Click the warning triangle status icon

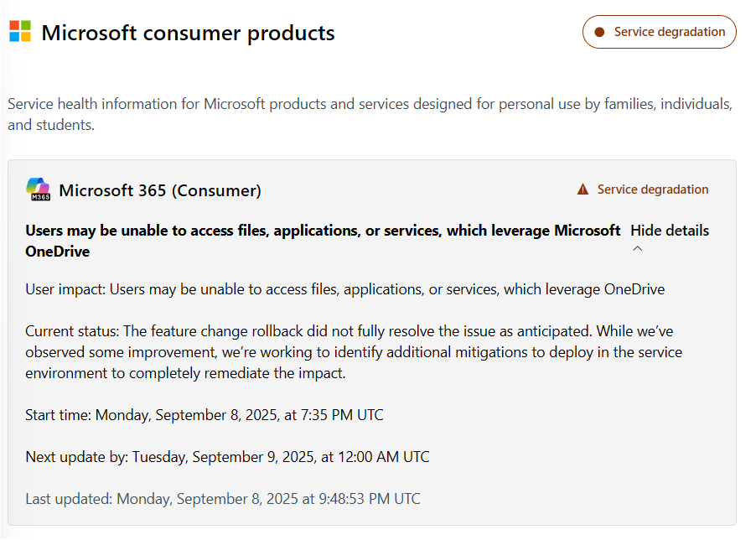pos(583,190)
